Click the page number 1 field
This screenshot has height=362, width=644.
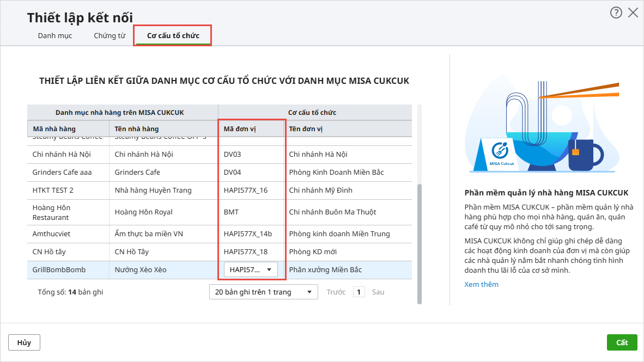359,292
